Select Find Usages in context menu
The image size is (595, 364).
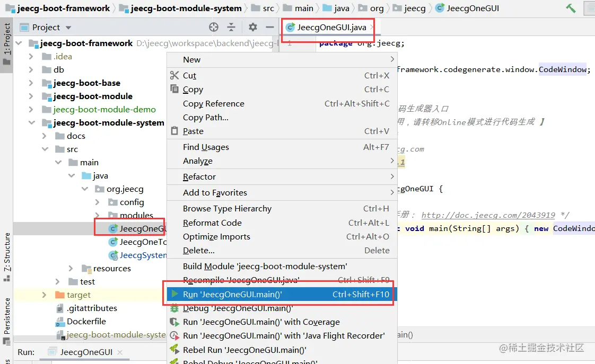pos(282,147)
